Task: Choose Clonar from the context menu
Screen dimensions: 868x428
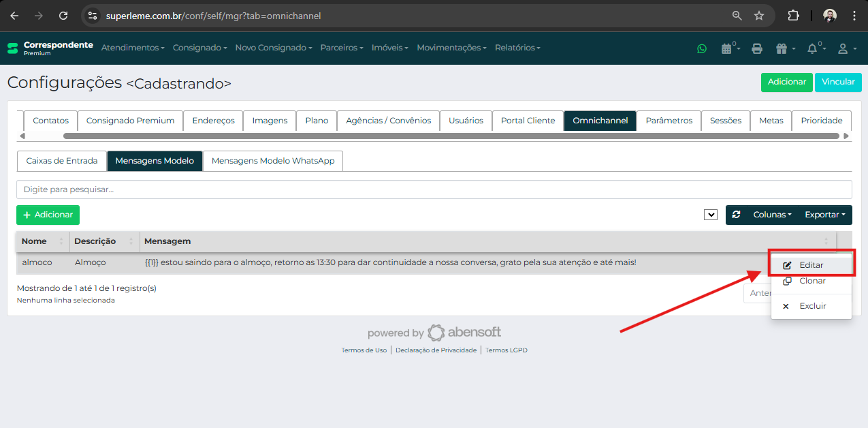Action: 811,281
